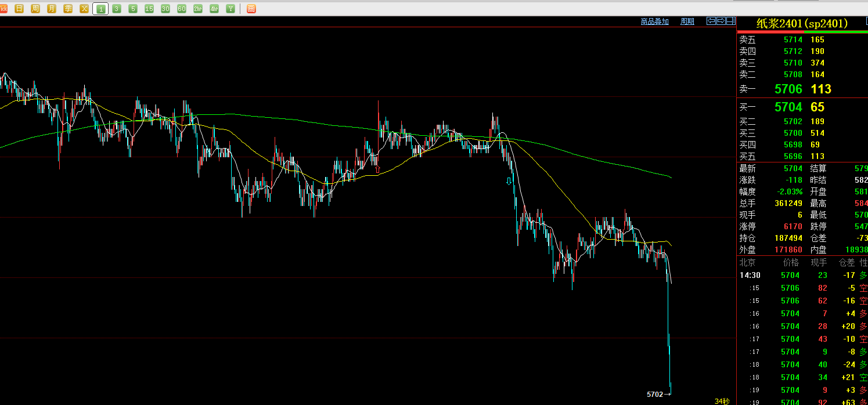
Task: Click the 卖一 ask price 5706
Action: click(788, 89)
